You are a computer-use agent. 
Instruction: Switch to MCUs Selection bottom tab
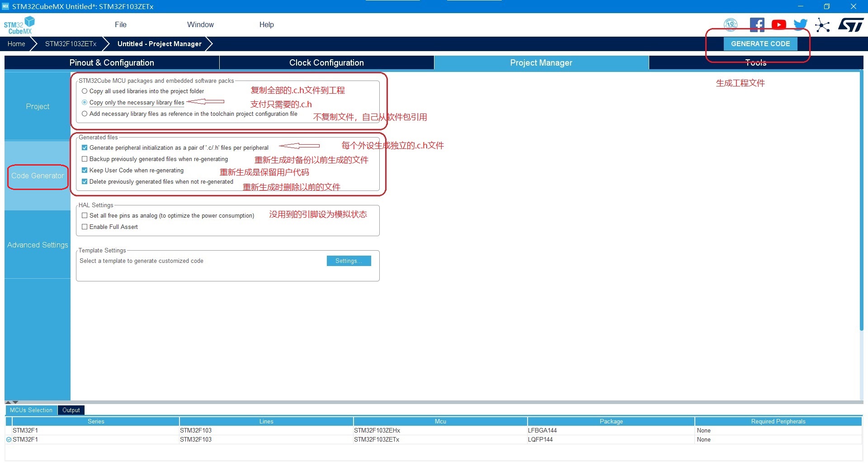point(31,410)
